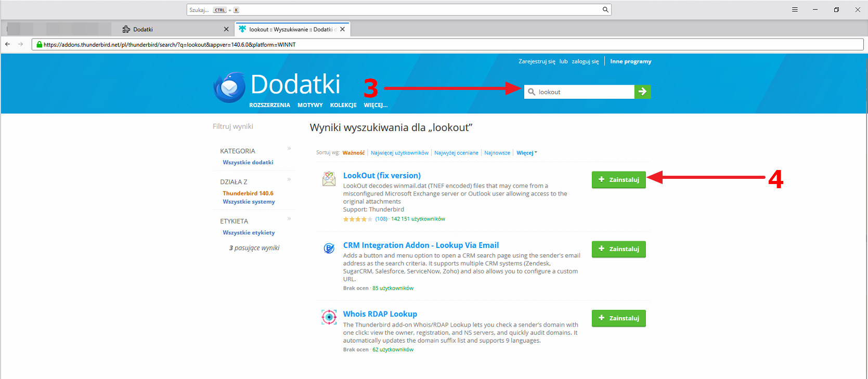Expand the WIĘCEJ… navigation menu
This screenshot has height=379, width=868.
pyautogui.click(x=375, y=105)
